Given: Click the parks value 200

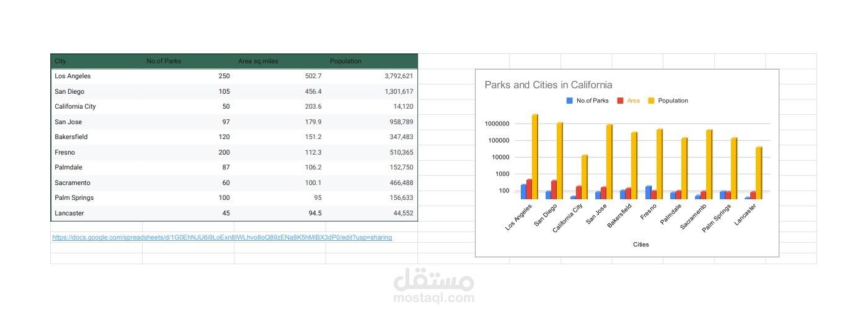Looking at the screenshot, I should click(x=224, y=152).
